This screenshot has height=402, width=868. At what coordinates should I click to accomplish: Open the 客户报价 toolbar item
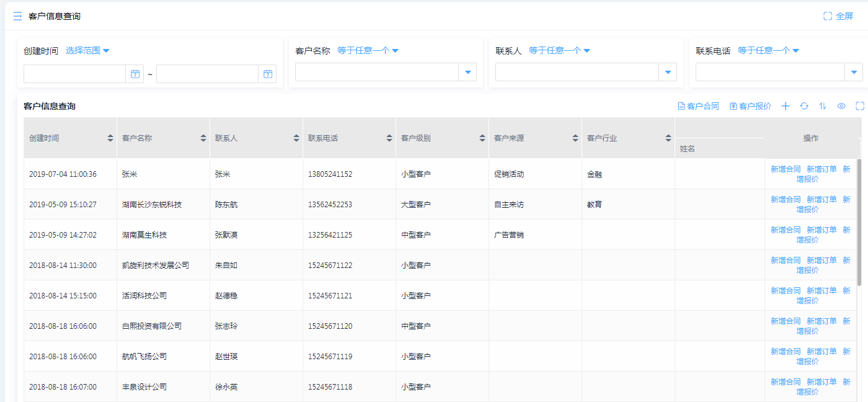coord(750,106)
